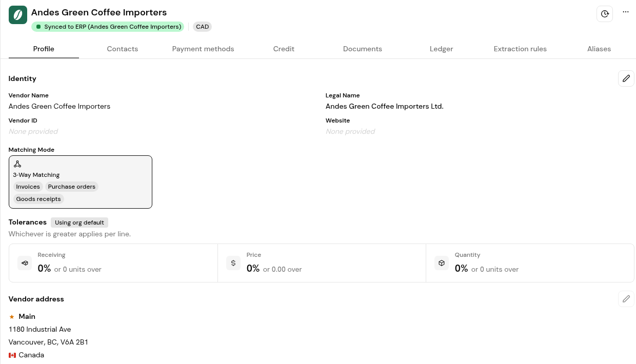Edit the Identity section with pencil icon

[x=626, y=78]
